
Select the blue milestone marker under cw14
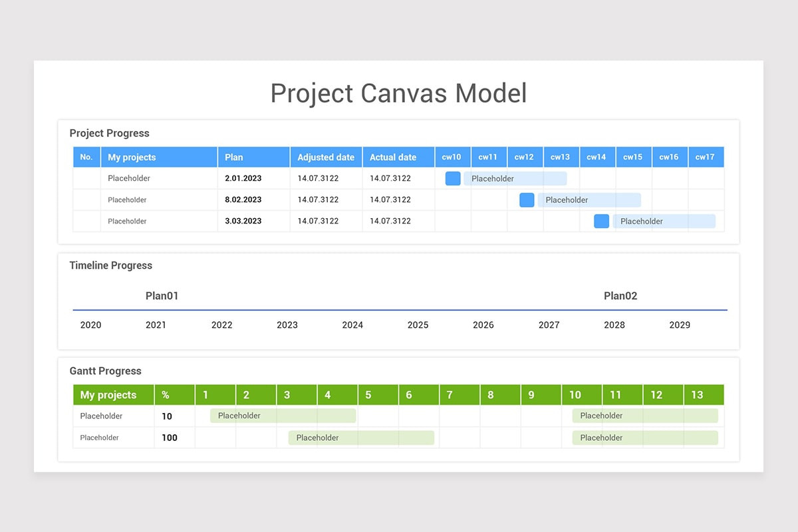click(601, 221)
